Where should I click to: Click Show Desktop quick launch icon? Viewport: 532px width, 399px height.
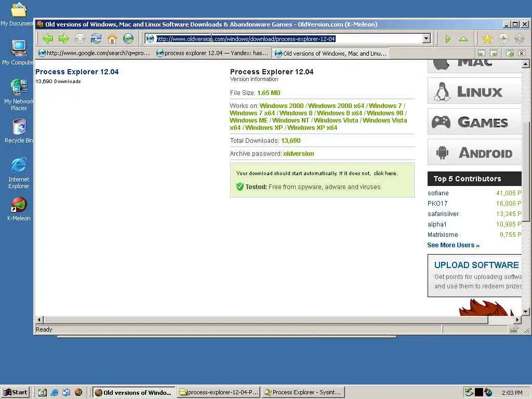(x=42, y=392)
